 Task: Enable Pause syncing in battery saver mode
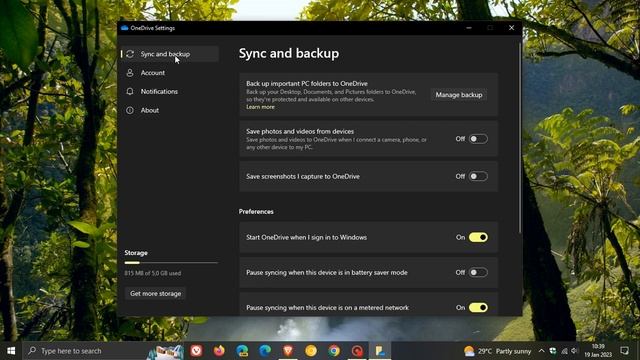[478, 272]
